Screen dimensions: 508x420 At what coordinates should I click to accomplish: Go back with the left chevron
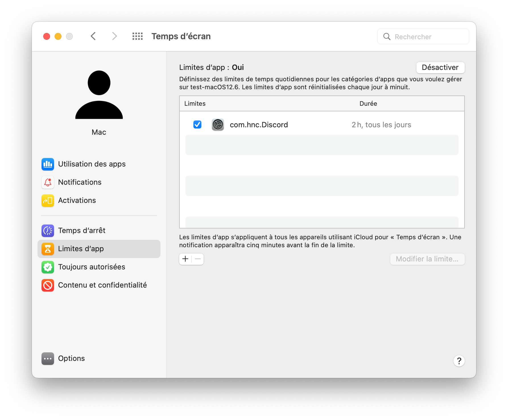93,36
